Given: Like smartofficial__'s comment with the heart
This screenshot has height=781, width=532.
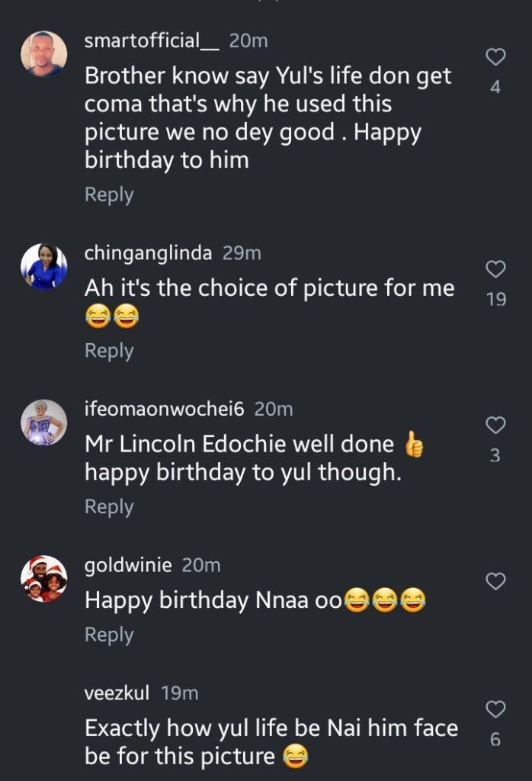Looking at the screenshot, I should pyautogui.click(x=495, y=56).
